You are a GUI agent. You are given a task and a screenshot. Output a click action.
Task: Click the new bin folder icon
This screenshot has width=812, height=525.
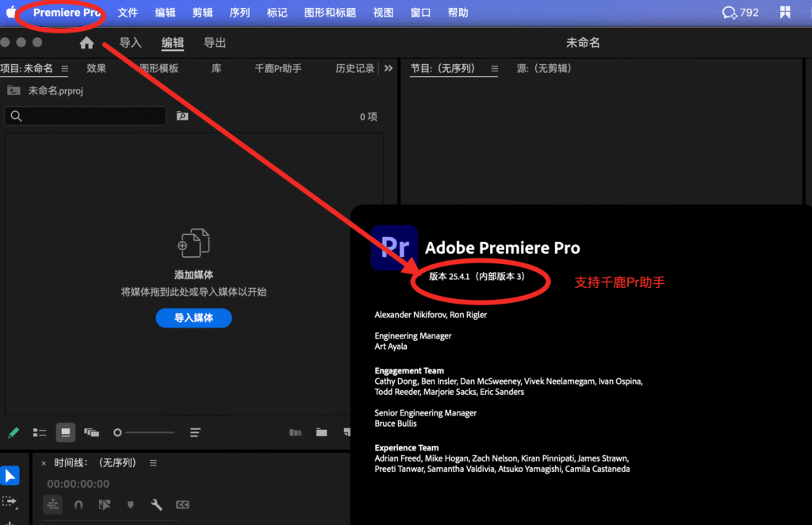click(321, 432)
